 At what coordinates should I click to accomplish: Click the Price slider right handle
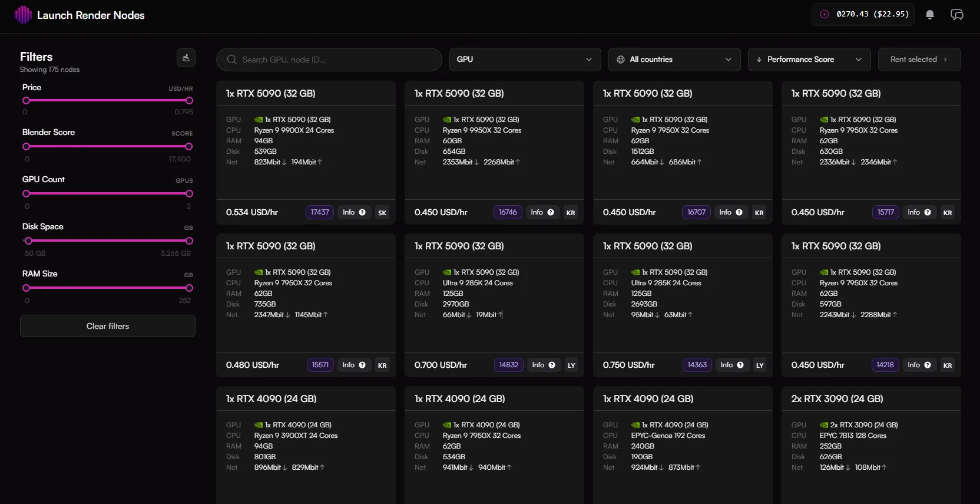189,100
